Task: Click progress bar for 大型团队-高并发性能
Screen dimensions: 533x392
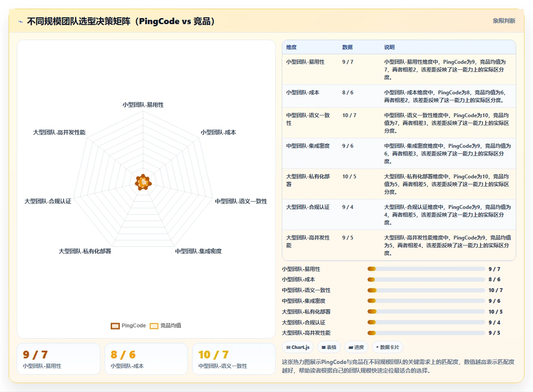Action: pyautogui.click(x=426, y=333)
